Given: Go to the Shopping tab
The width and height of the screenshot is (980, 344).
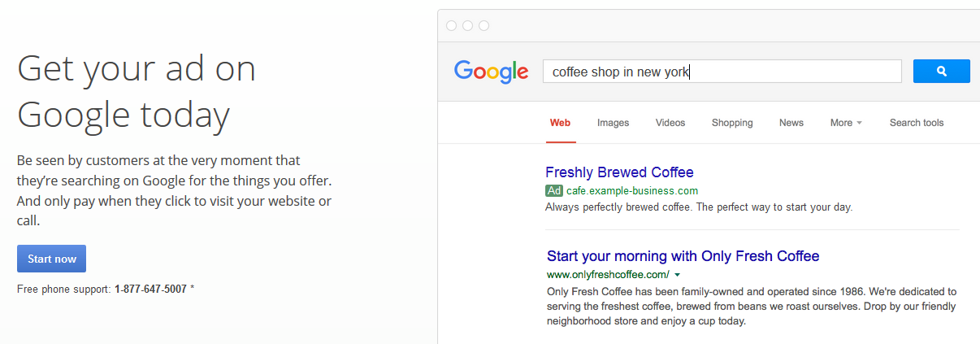Looking at the screenshot, I should 732,123.
